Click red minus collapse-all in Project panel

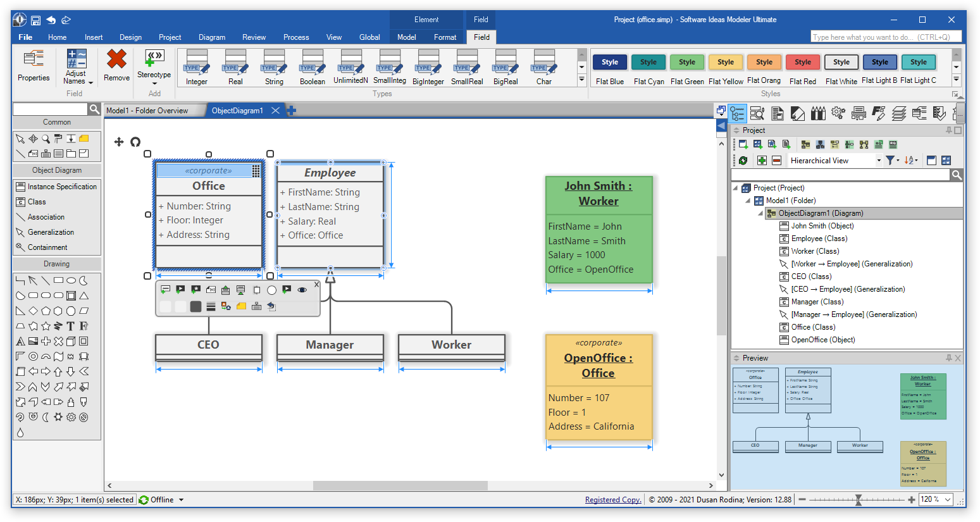pyautogui.click(x=776, y=161)
